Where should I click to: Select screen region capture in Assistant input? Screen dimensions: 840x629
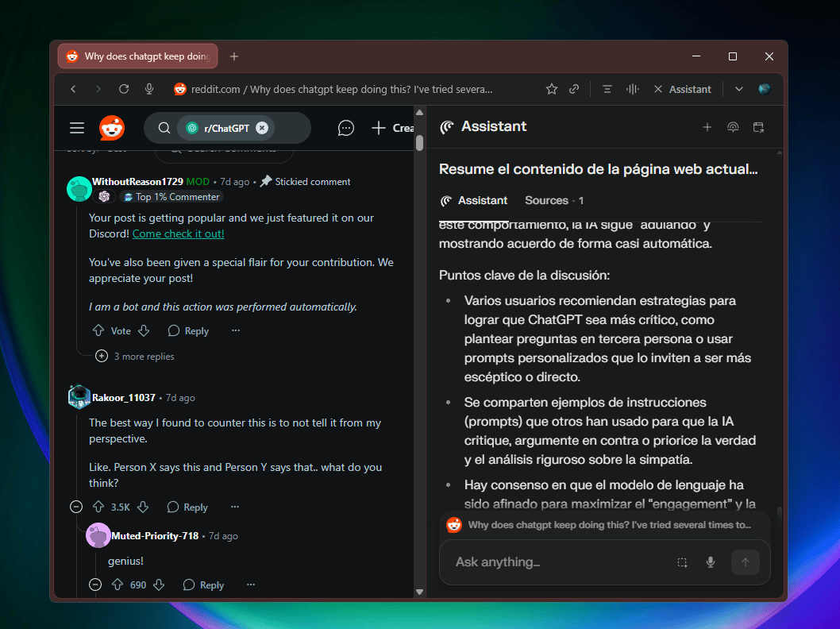(682, 562)
